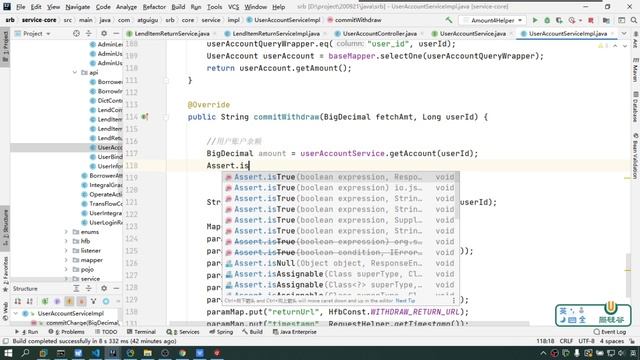Open Visual Studio Code from the taskbar

(x=96, y=353)
